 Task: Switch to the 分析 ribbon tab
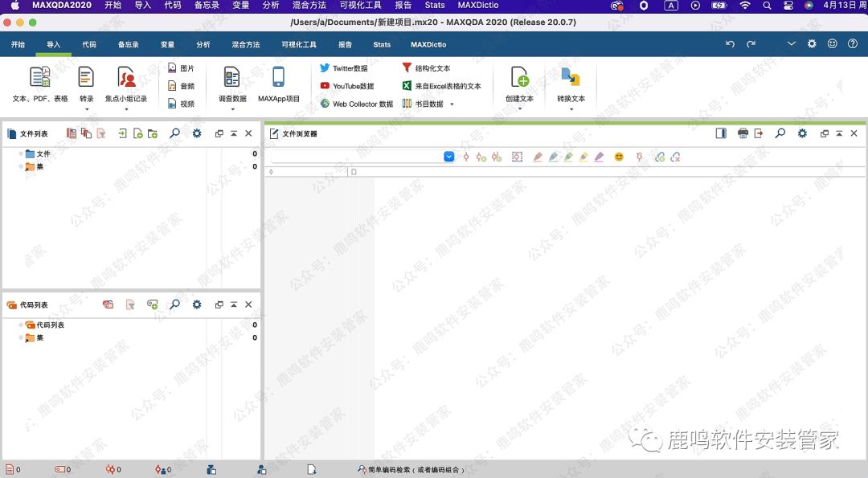[x=203, y=44]
